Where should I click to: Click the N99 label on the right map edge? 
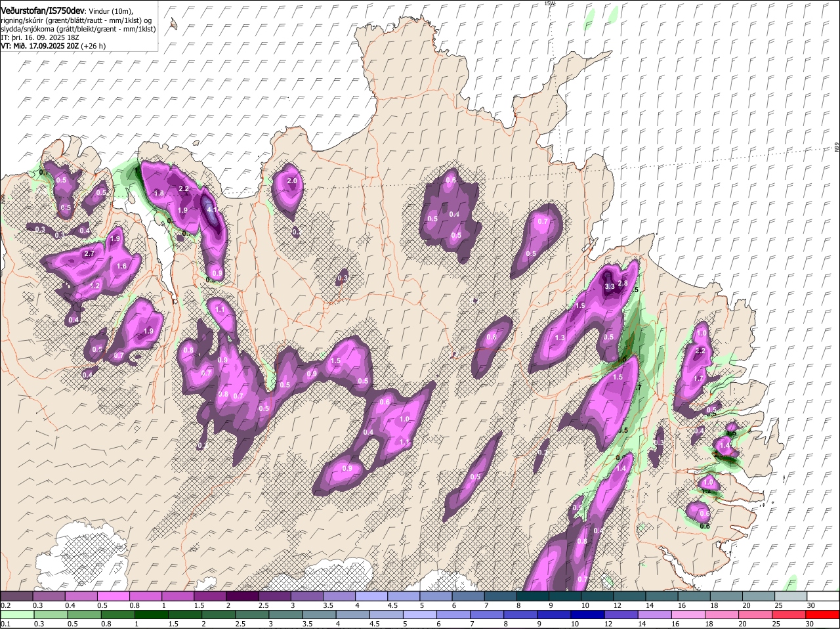point(837,148)
